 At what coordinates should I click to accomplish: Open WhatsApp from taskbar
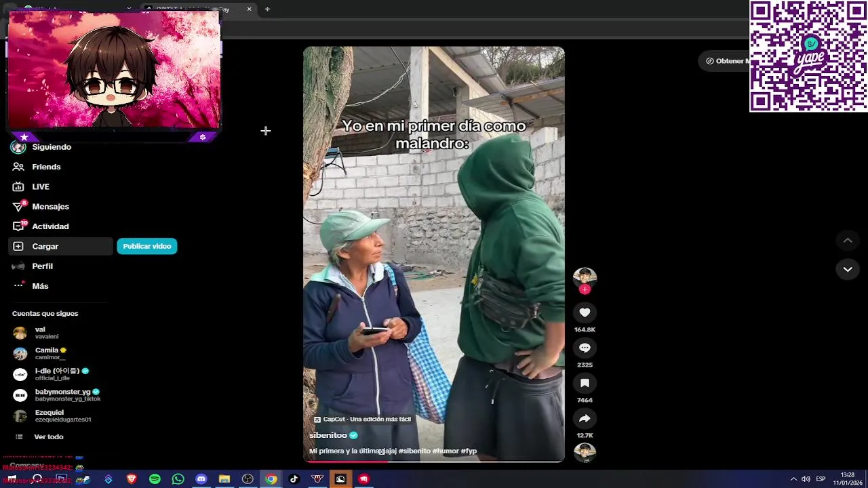[178, 479]
